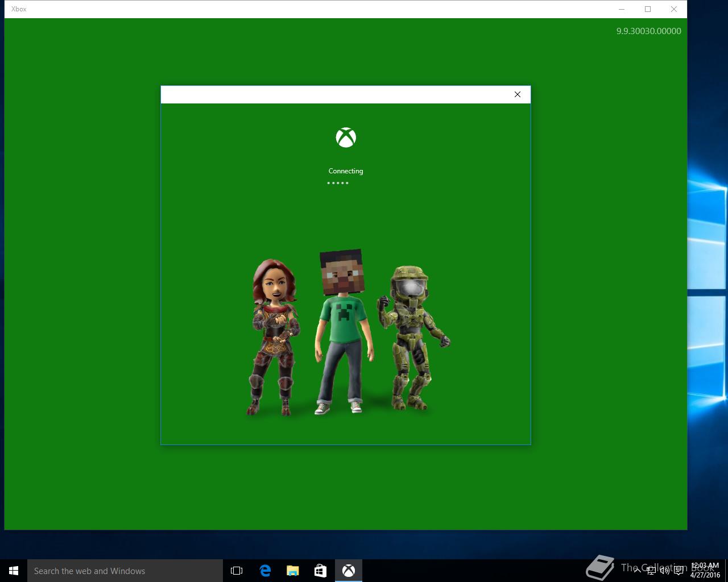The width and height of the screenshot is (728, 582).
Task: Launch Microsoft Edge from the taskbar
Action: [265, 571]
